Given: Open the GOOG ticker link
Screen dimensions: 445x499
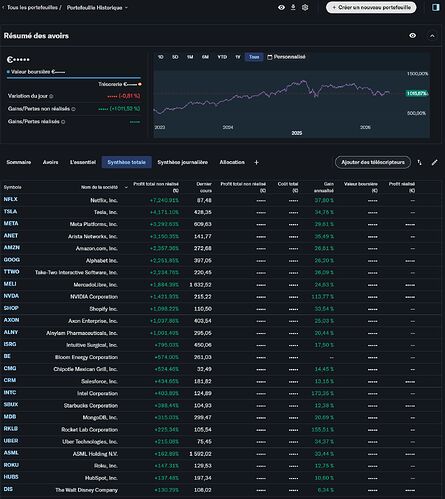Looking at the screenshot, I should [12, 260].
